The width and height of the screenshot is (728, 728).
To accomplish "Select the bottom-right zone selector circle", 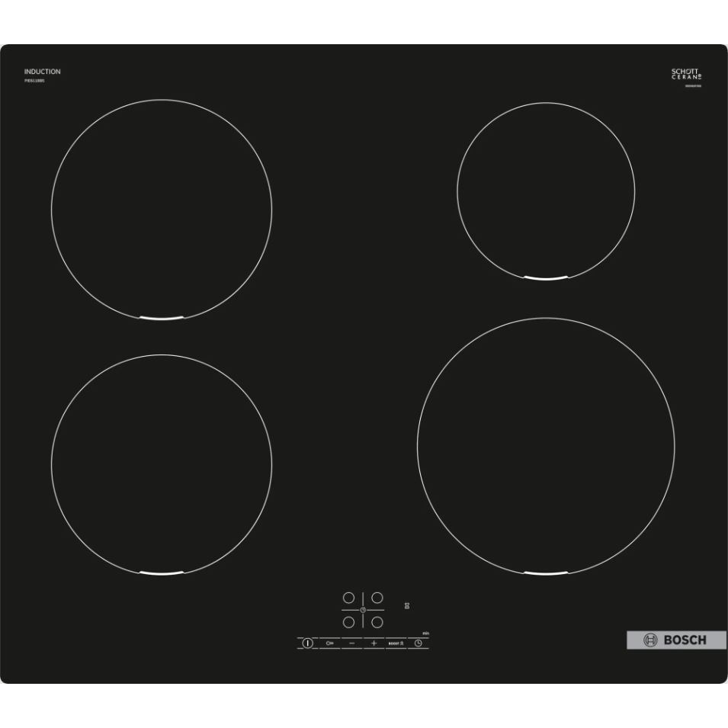I will (x=377, y=622).
